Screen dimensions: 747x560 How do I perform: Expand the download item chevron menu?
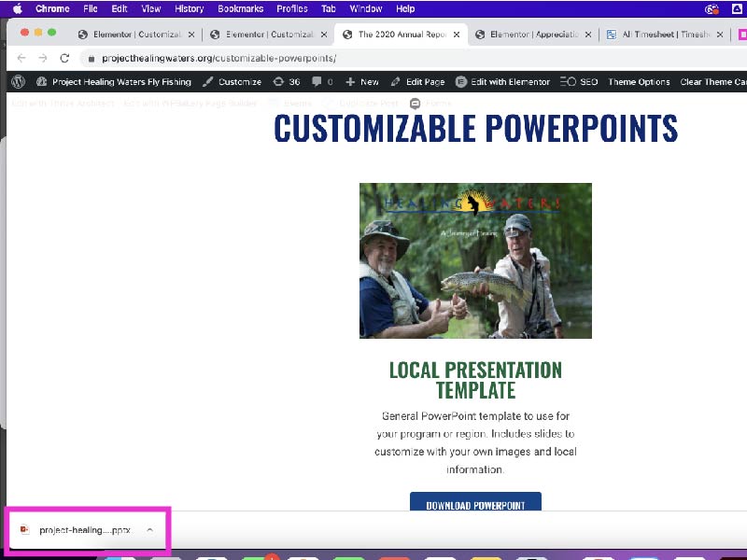tap(150, 530)
